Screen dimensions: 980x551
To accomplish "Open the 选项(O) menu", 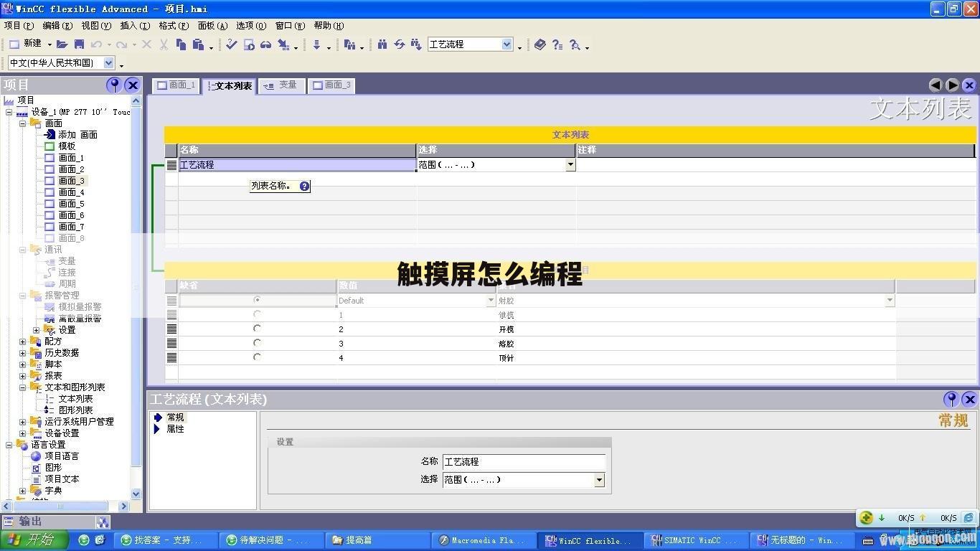I will pos(251,26).
